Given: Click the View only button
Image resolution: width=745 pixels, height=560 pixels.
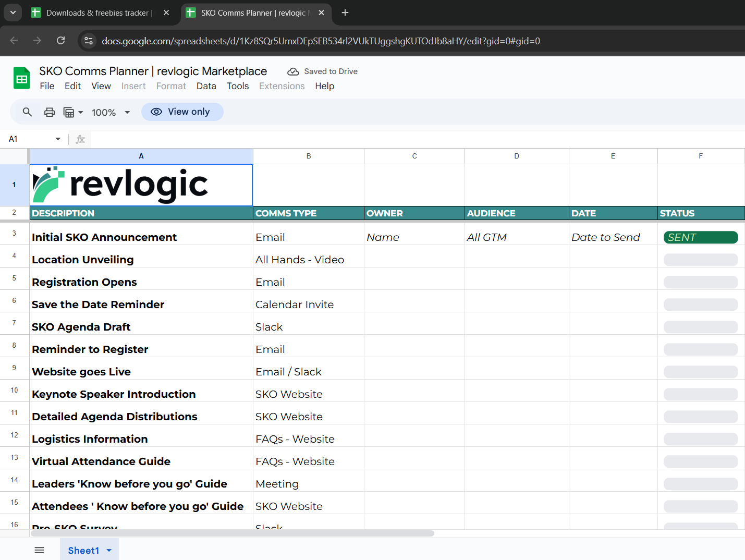Looking at the screenshot, I should 182,112.
